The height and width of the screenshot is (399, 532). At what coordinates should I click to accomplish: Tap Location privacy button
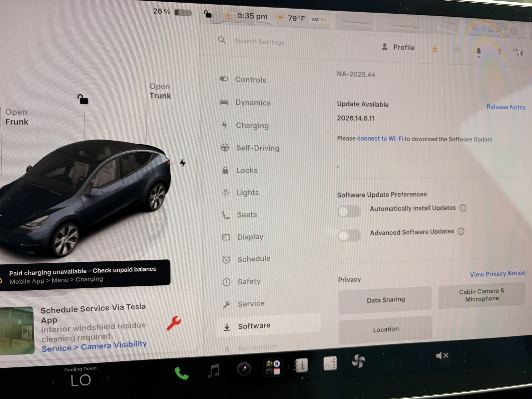[386, 329]
